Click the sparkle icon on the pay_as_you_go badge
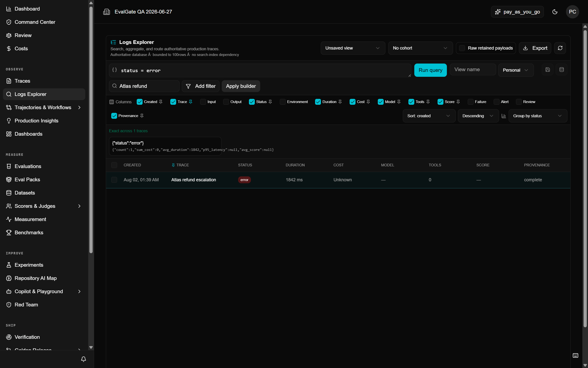 [x=498, y=12]
